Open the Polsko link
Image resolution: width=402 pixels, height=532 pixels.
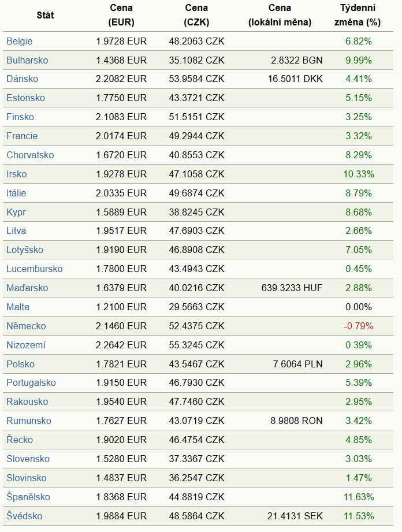click(20, 364)
